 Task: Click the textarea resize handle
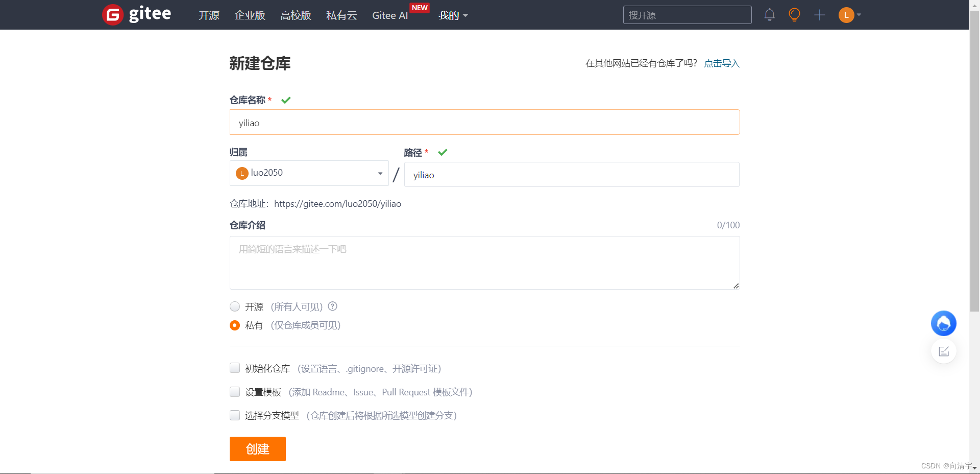(x=736, y=286)
